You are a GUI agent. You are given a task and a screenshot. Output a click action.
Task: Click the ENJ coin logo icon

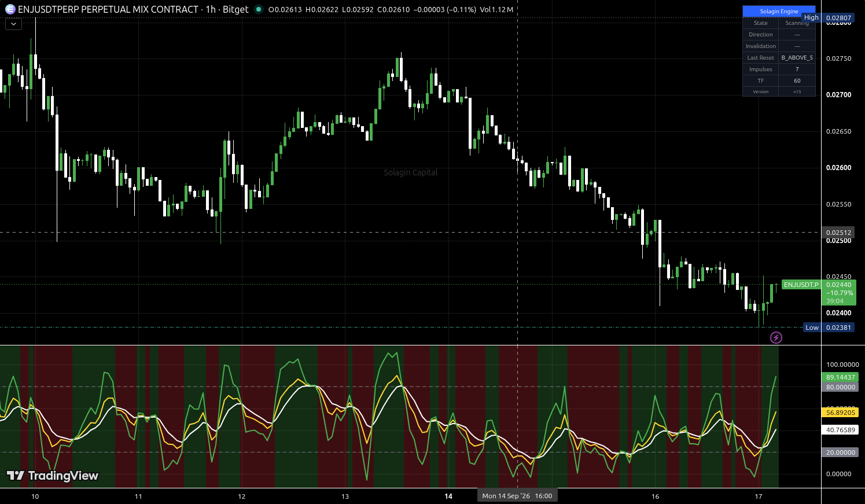click(x=10, y=9)
